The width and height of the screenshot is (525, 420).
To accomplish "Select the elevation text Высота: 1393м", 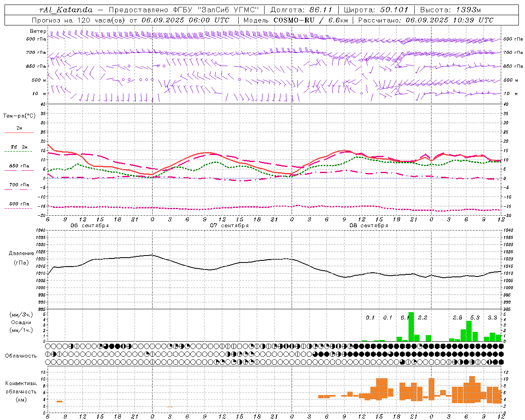I will pyautogui.click(x=451, y=10).
